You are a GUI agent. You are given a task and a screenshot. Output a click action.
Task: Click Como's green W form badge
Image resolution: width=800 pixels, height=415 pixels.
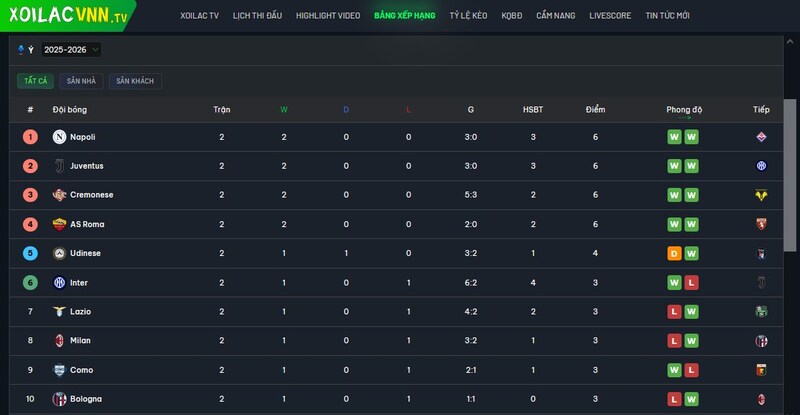(x=674, y=370)
